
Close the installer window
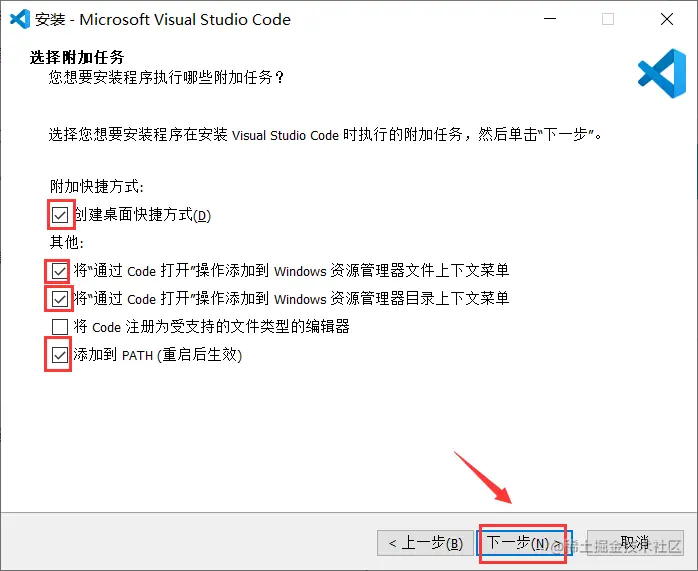[x=667, y=19]
